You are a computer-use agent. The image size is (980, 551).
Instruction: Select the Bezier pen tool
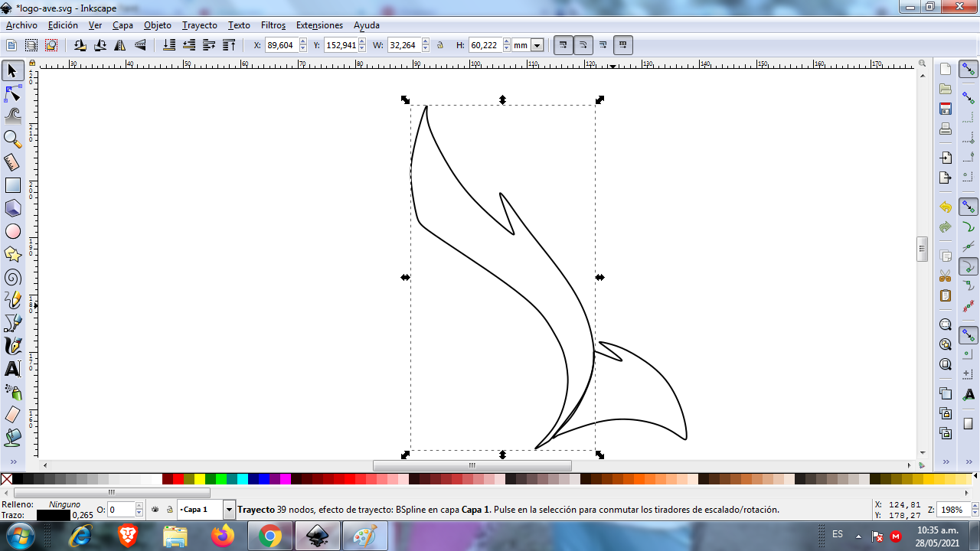(12, 323)
